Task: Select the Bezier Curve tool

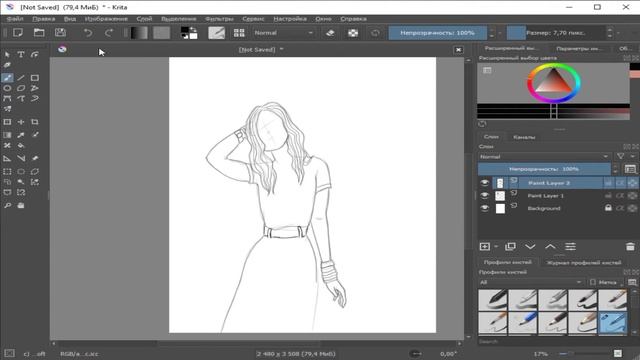Action: (7, 98)
